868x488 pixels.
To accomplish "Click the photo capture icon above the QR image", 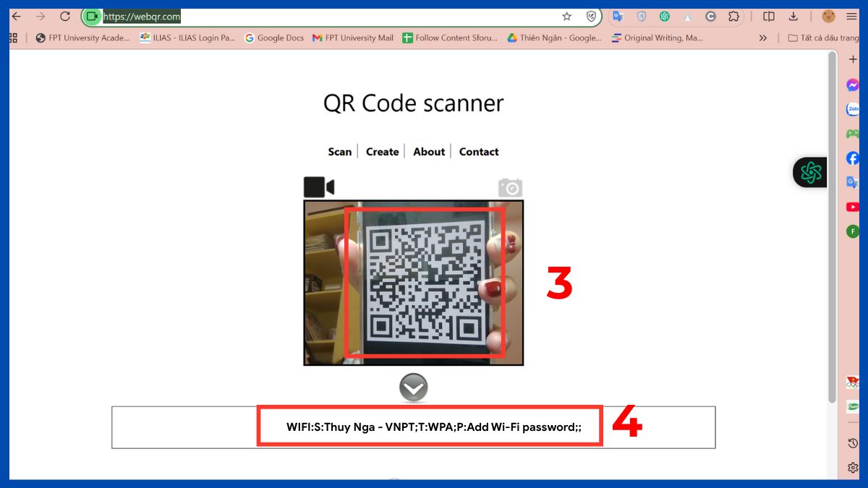I will [x=510, y=187].
